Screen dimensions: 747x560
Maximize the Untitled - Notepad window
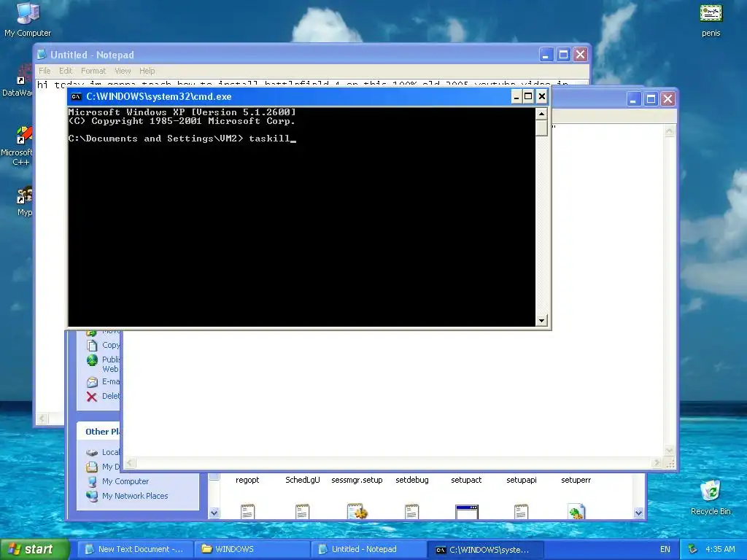pos(563,55)
